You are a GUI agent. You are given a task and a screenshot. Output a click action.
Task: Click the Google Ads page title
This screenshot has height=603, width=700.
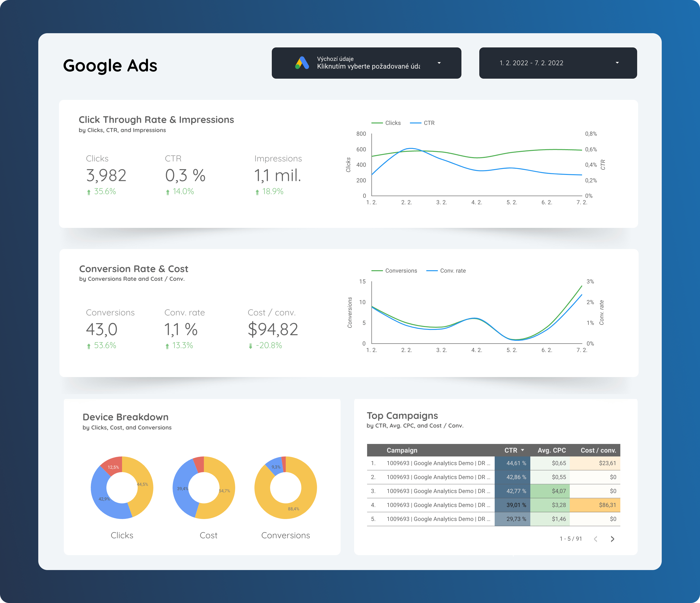110,65
